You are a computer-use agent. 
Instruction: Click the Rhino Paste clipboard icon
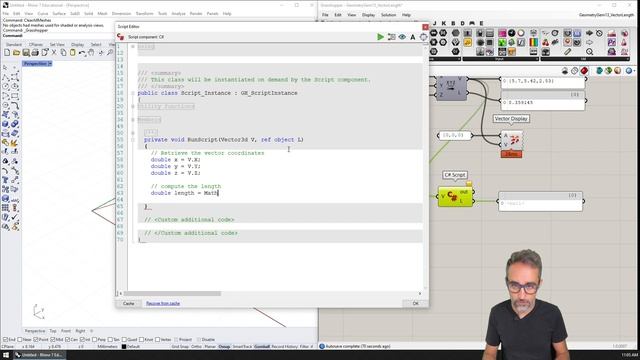click(73, 53)
